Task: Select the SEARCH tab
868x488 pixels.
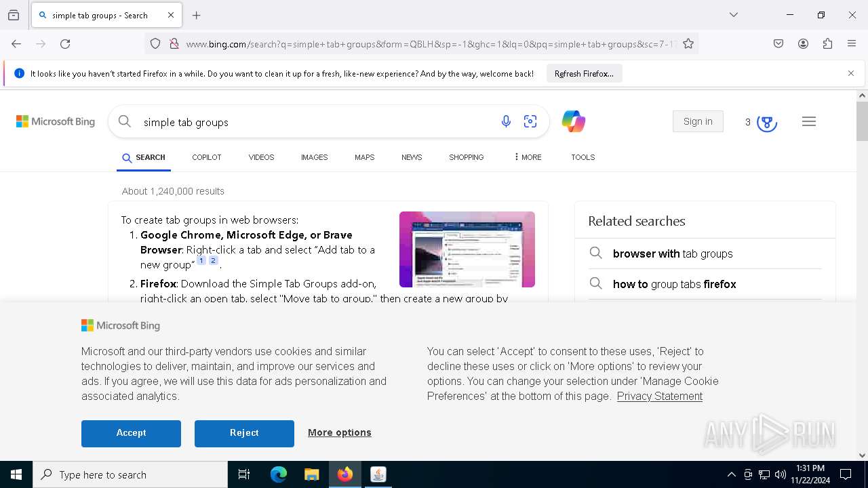Action: click(x=144, y=157)
